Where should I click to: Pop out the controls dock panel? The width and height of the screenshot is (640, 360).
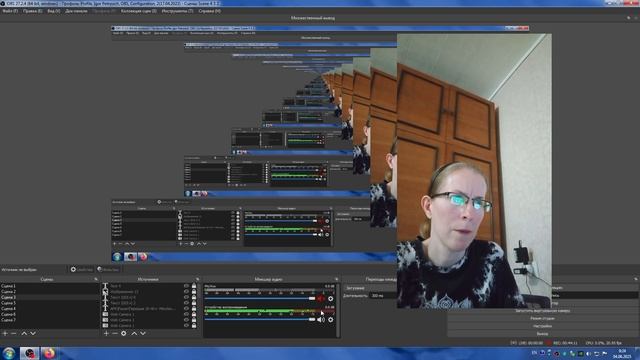click(x=636, y=279)
